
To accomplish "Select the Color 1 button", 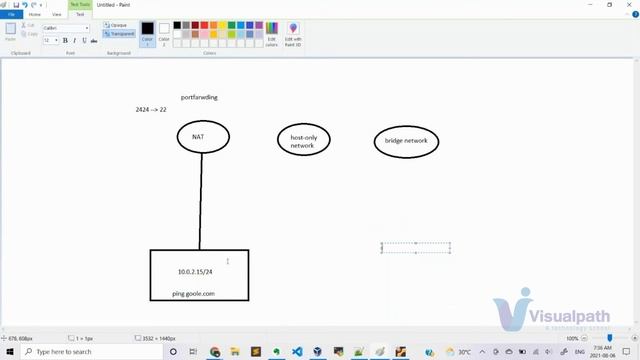I will tap(147, 34).
